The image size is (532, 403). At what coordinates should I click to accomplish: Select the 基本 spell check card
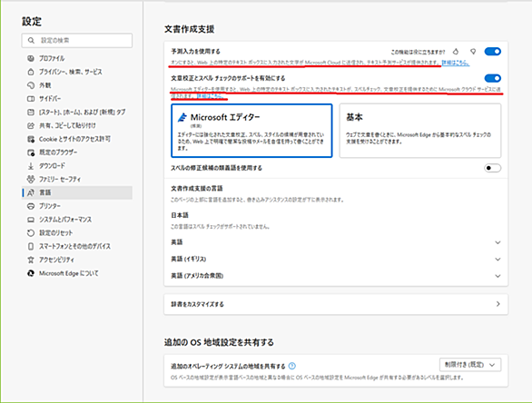420,131
